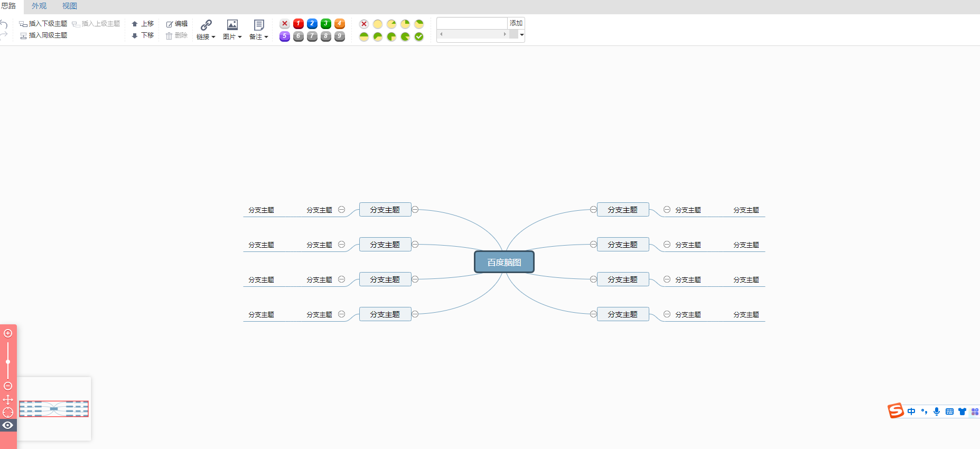Enable the hand pan drag tool
This screenshot has width=980, height=449.
pos(8,400)
